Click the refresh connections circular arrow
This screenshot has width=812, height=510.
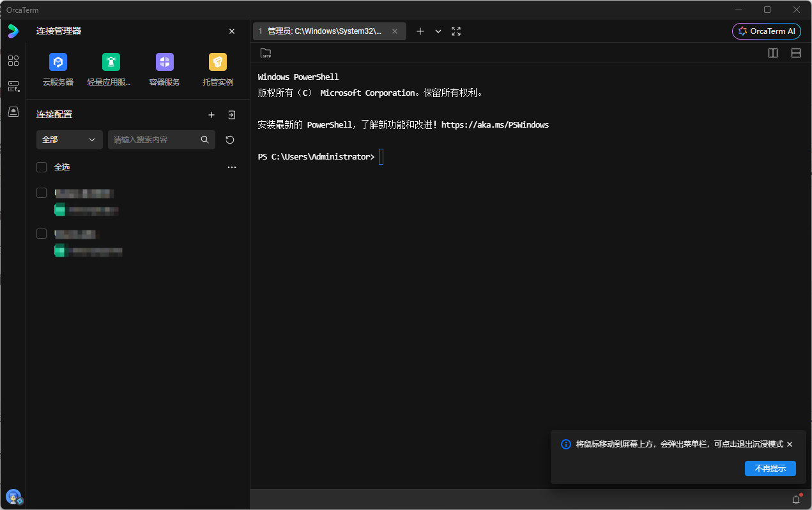(229, 139)
